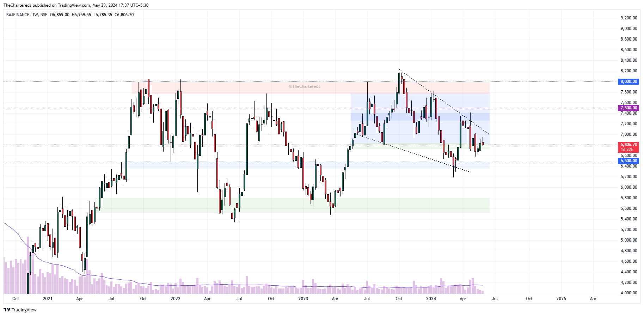Click the 7,000.00 price axis label
Image resolution: width=644 pixels, height=316 pixels.
tap(629, 134)
